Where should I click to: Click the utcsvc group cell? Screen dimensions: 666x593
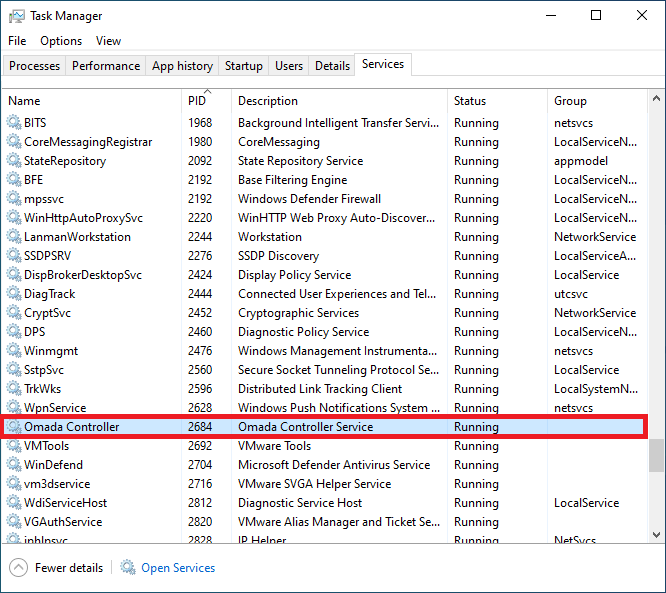[571, 294]
